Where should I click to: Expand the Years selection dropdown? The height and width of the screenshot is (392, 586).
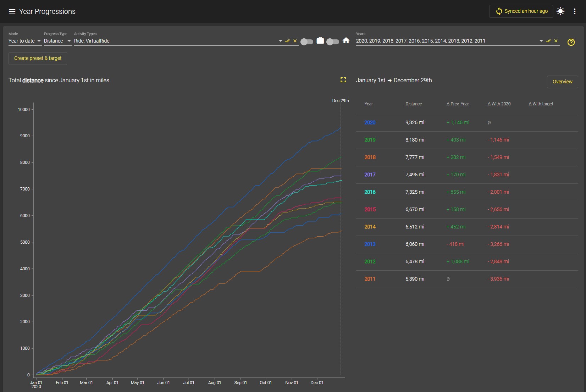click(541, 41)
